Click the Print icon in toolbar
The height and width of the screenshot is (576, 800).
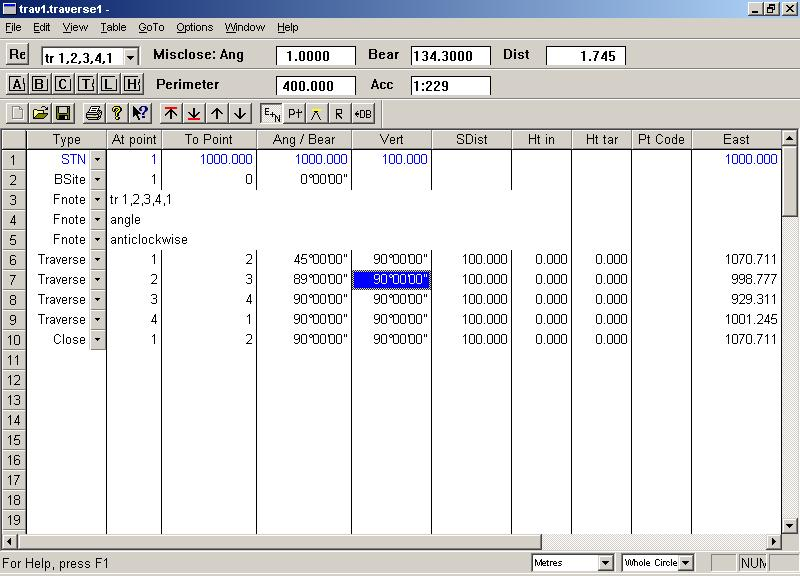pos(94,114)
